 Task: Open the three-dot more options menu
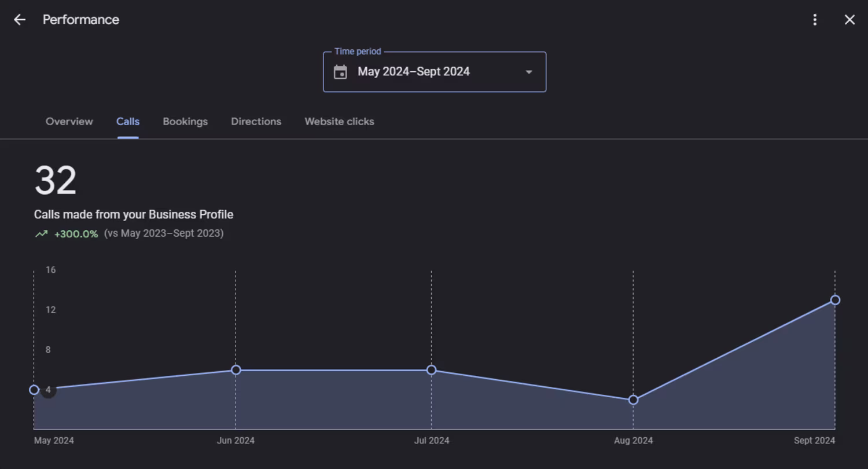pos(815,20)
